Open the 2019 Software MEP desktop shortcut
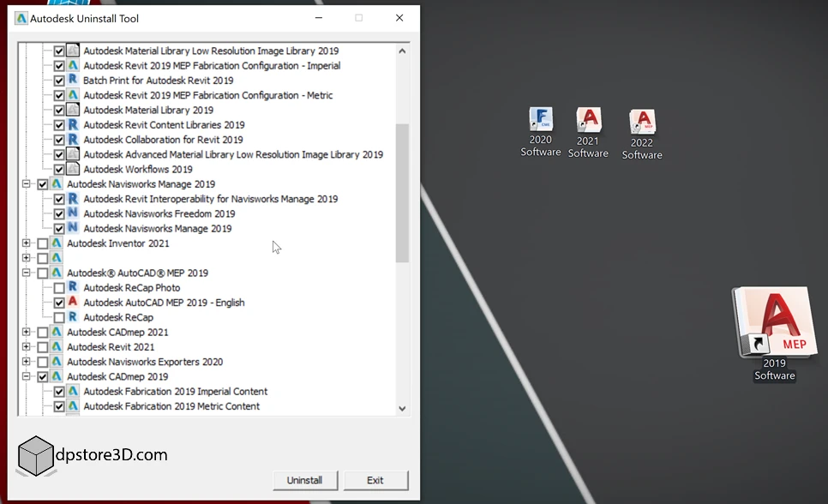828x504 pixels. click(775, 333)
